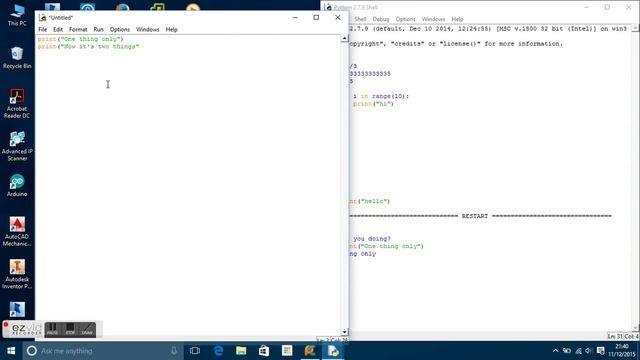Open the Store app from taskbar
The height and width of the screenshot is (360, 640).
pos(264,351)
